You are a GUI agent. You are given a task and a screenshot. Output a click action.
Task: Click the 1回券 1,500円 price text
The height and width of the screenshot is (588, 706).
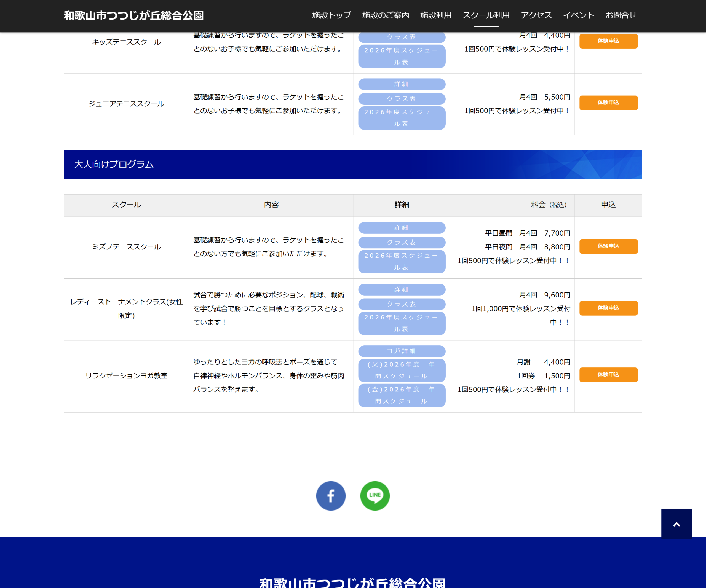544,376
